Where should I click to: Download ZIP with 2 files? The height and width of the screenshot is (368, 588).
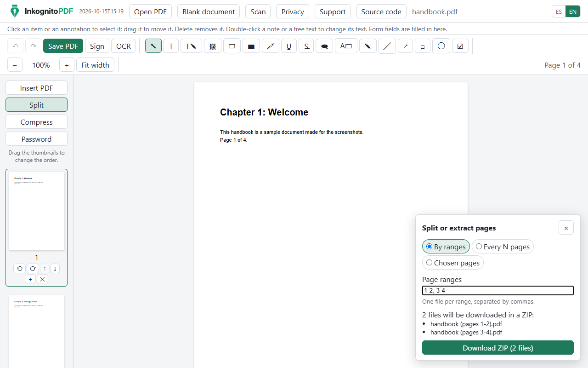(x=498, y=348)
